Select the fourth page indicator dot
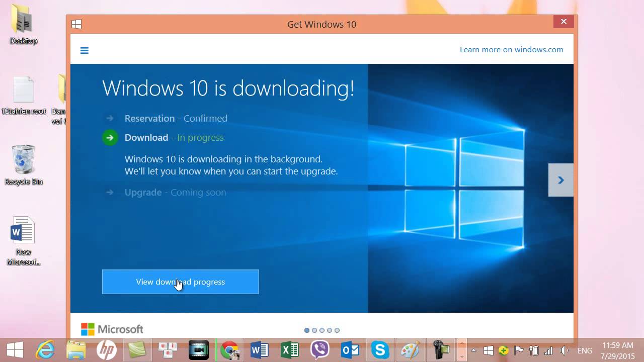Image resolution: width=644 pixels, height=362 pixels. coord(330,330)
